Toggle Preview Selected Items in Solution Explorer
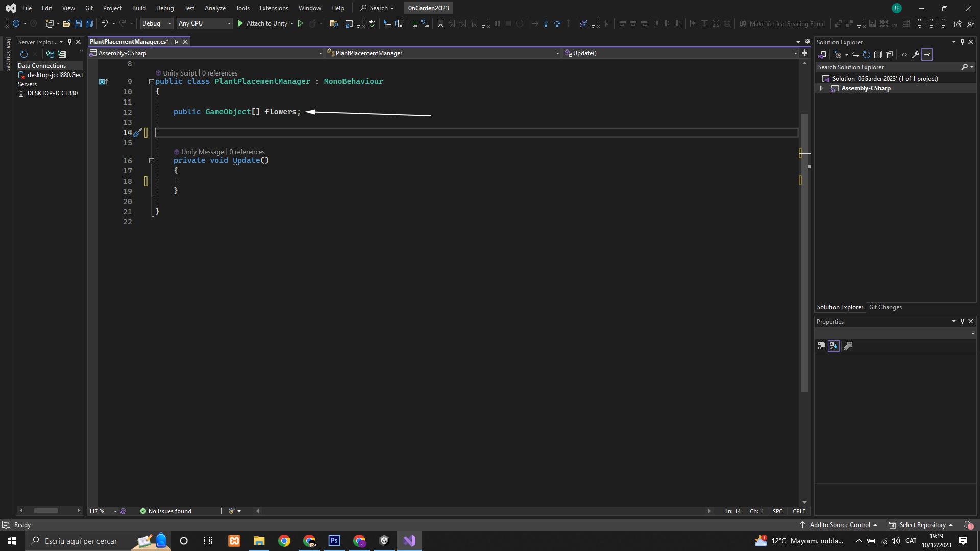 tap(927, 55)
